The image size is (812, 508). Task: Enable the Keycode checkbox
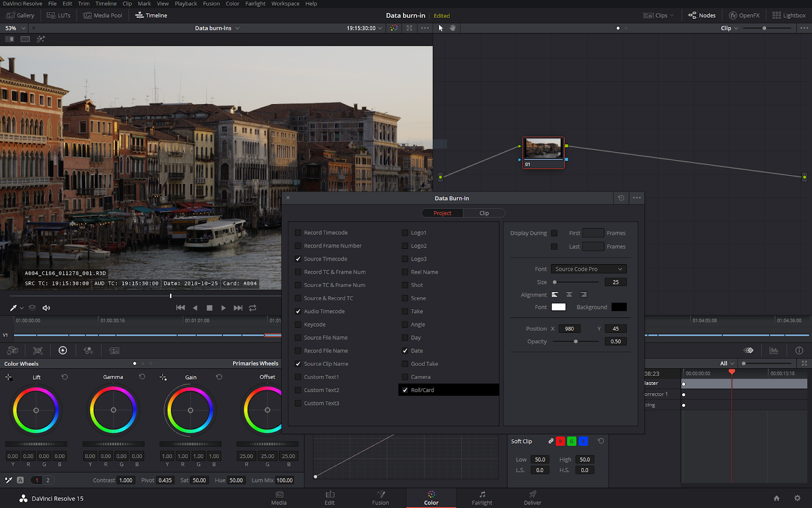(298, 325)
